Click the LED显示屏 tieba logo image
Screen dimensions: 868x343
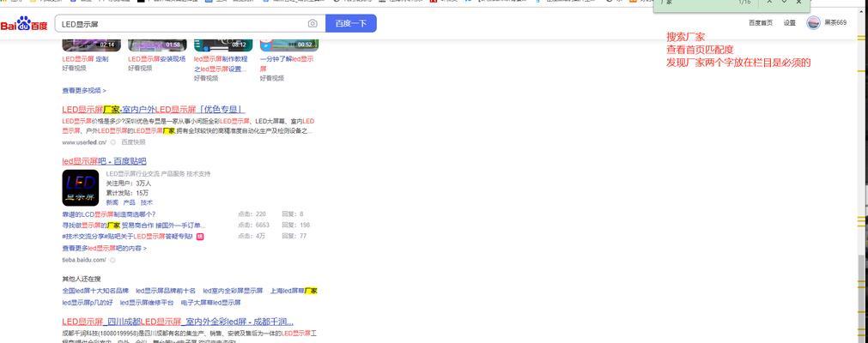80,188
